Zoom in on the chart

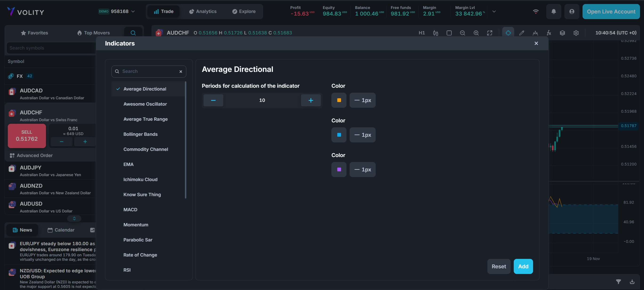click(x=476, y=33)
